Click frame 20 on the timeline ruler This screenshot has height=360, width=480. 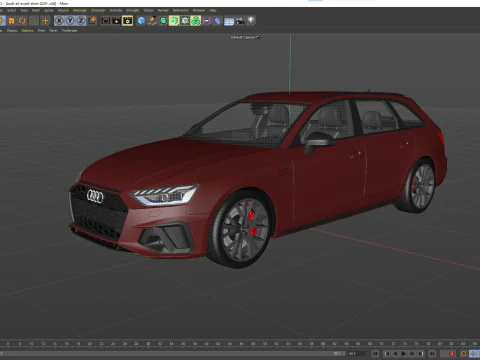(90, 343)
